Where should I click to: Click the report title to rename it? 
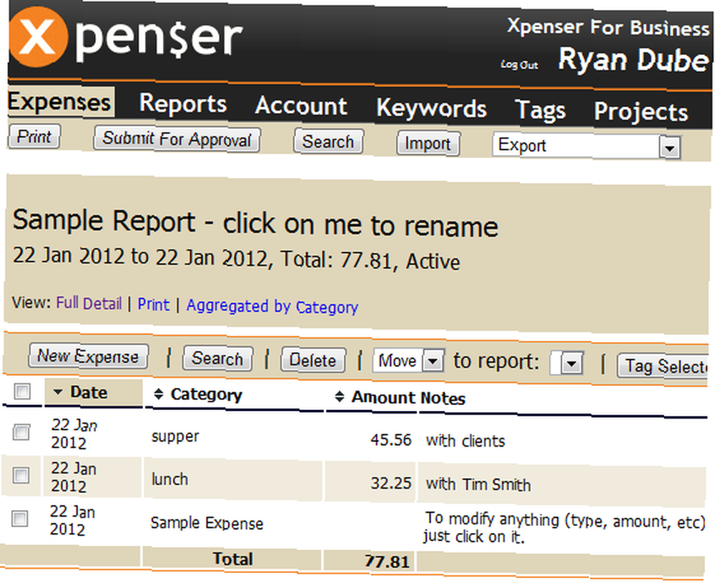255,224
